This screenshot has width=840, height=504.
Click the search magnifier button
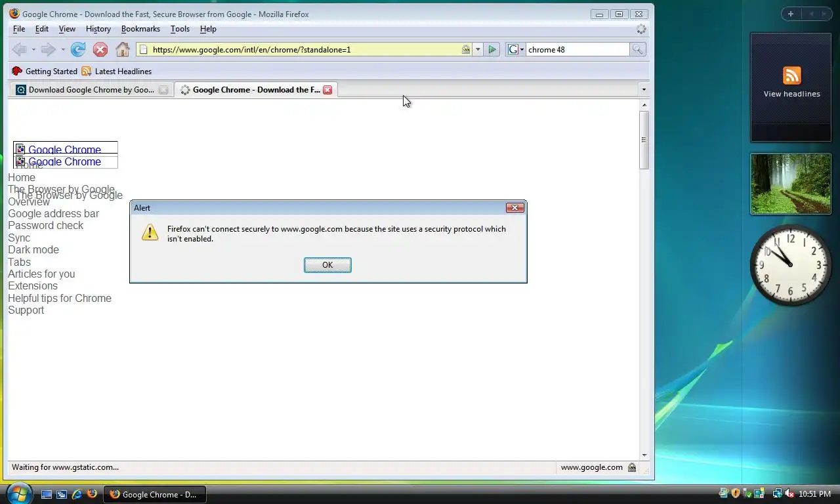click(637, 49)
